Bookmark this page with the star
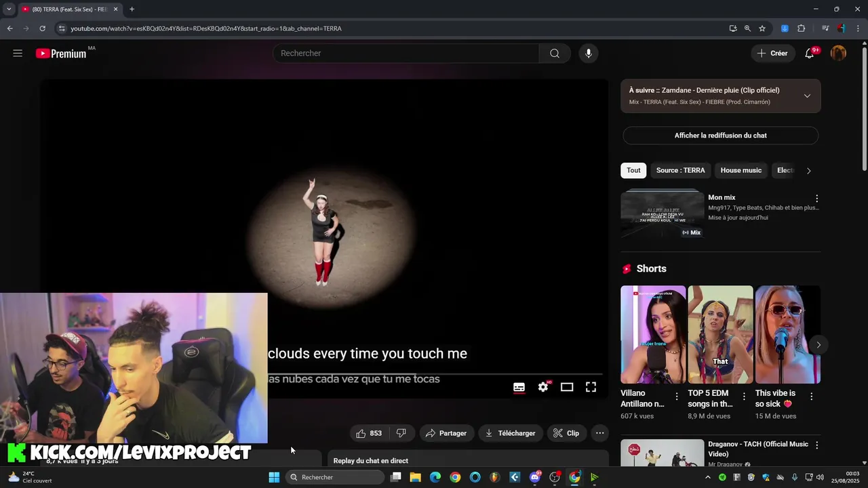 coord(762,28)
